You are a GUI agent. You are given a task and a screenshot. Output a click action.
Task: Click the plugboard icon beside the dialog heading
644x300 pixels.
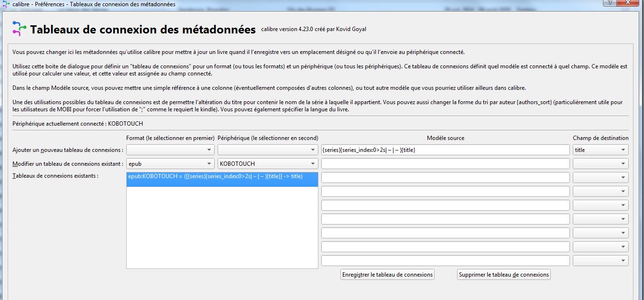(19, 29)
